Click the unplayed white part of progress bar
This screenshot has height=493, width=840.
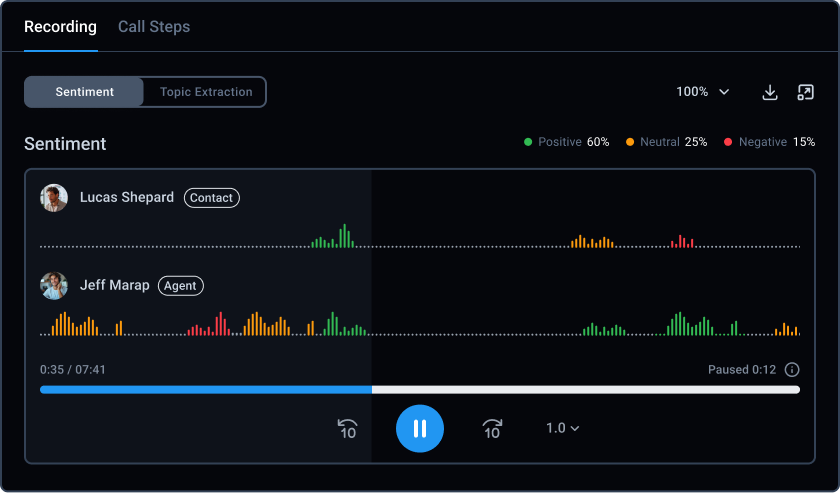(585, 389)
